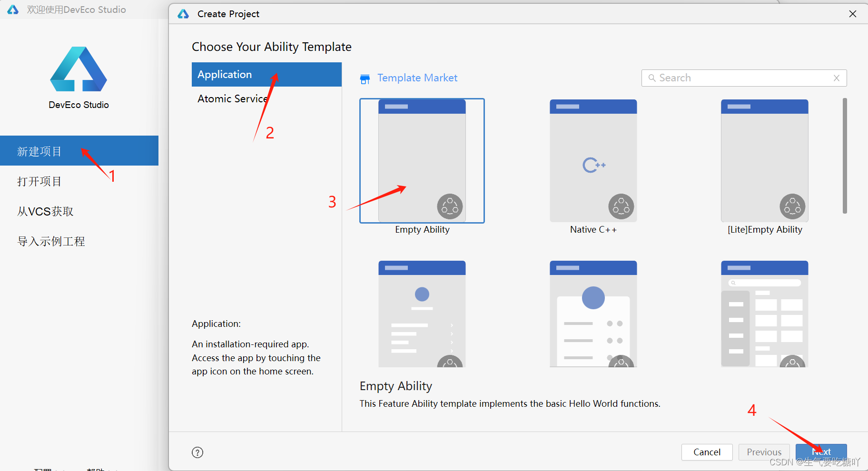The width and height of the screenshot is (868, 471).
Task: Click the C++ symbol inside Native C++ card
Action: pos(594,165)
